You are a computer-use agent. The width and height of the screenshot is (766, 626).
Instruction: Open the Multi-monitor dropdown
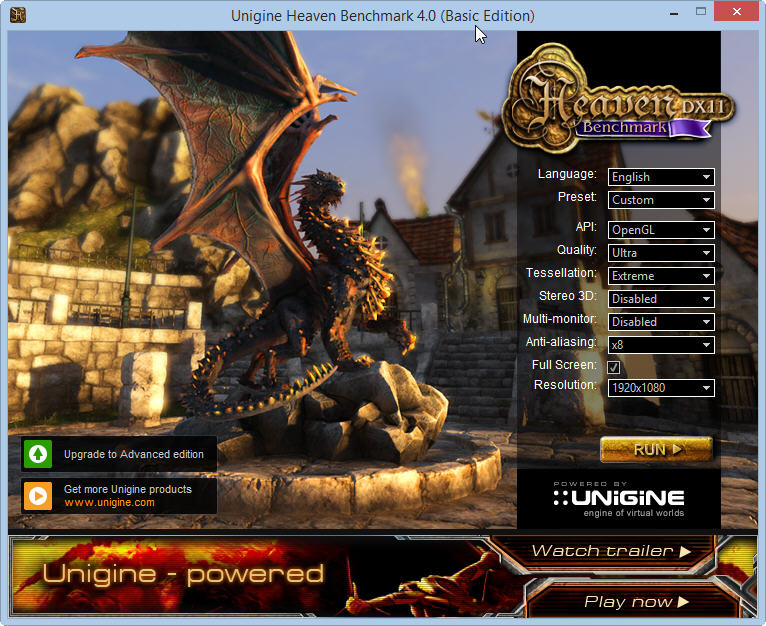pyautogui.click(x=661, y=322)
